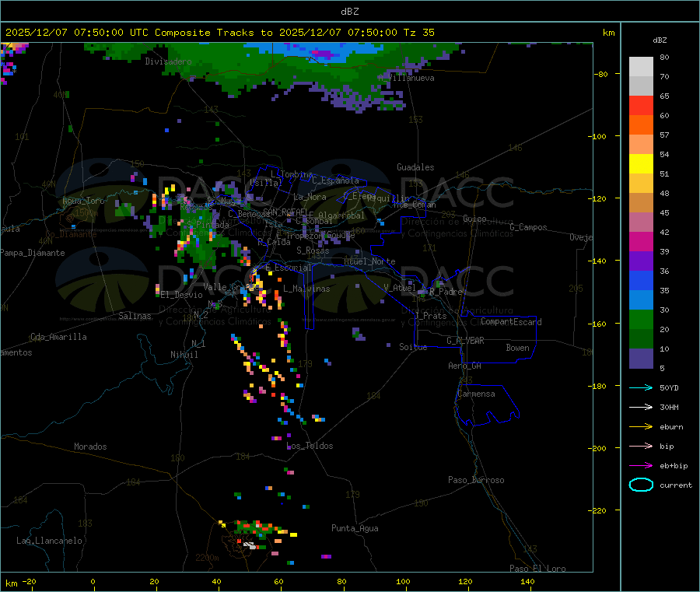Click the white 30HM arrow icon
700x592 pixels.
click(x=641, y=407)
